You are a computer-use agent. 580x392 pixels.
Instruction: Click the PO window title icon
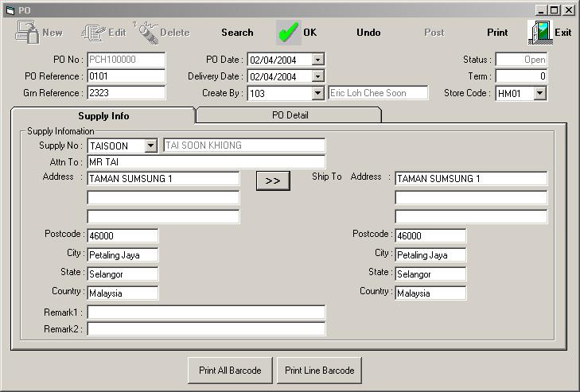pyautogui.click(x=10, y=10)
